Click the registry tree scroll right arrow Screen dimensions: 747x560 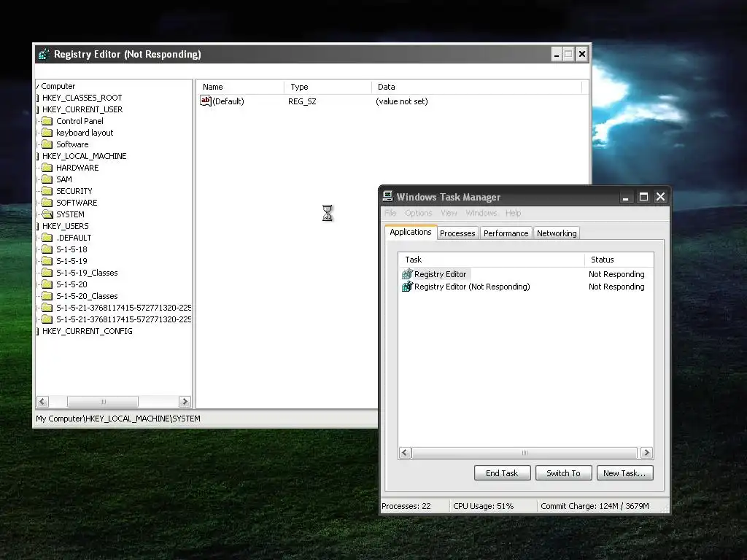coord(185,402)
